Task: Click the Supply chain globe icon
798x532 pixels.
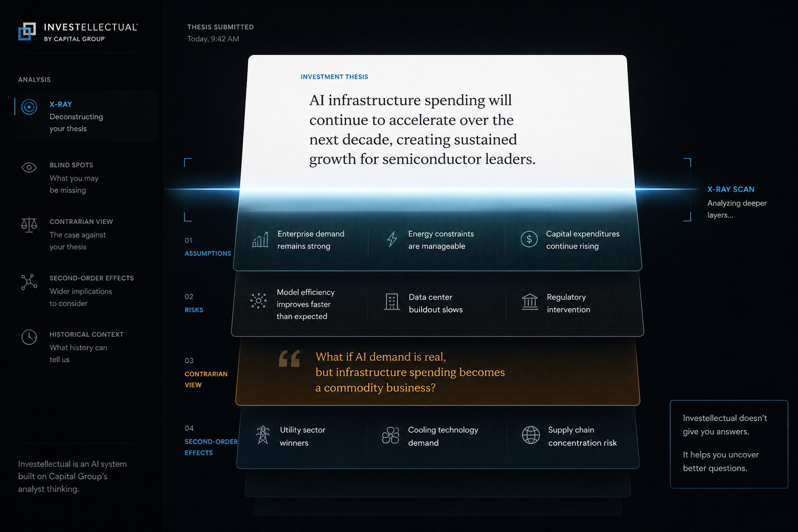Action: pos(531,435)
